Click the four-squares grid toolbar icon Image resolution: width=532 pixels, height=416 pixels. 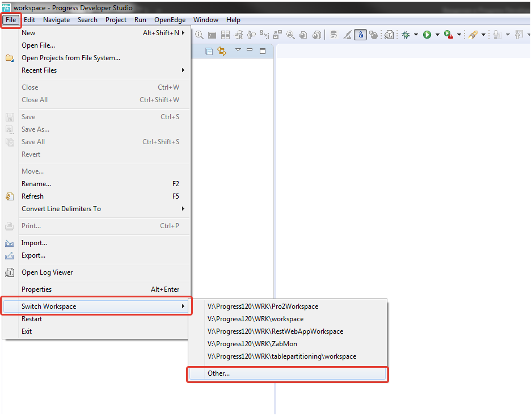click(x=225, y=35)
